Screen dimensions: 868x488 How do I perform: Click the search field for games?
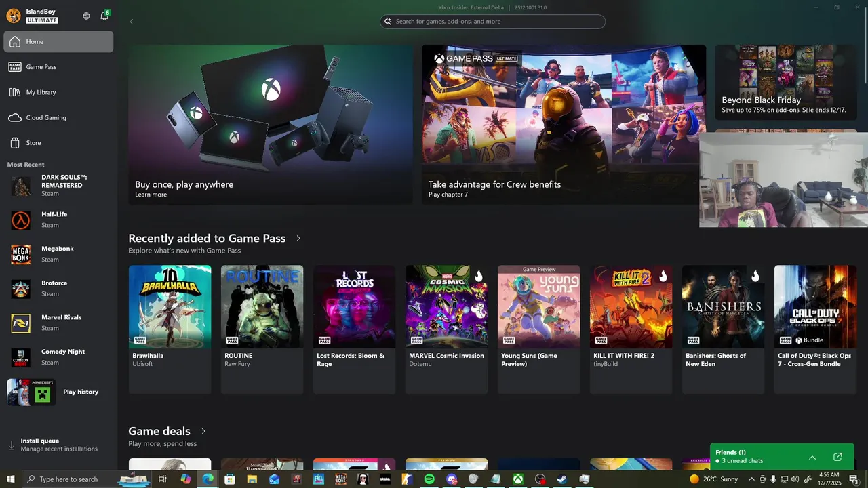pyautogui.click(x=493, y=22)
